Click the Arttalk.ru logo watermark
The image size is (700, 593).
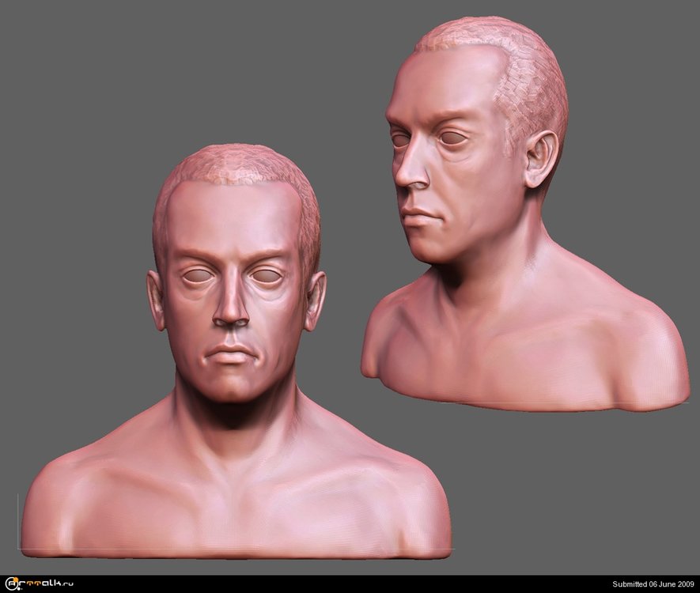click(x=38, y=584)
